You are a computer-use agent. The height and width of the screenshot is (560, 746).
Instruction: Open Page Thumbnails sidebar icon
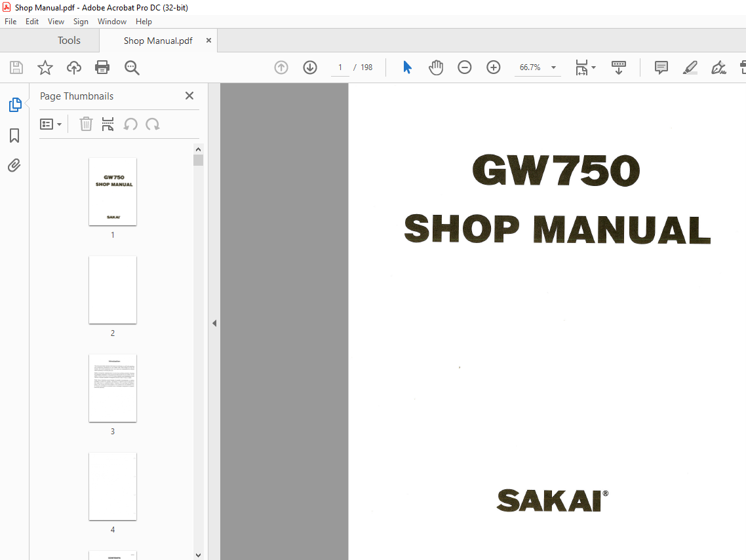click(14, 105)
